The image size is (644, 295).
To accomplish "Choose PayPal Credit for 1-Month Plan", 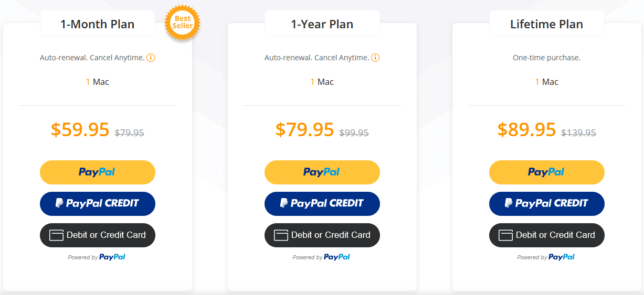I will [x=98, y=204].
